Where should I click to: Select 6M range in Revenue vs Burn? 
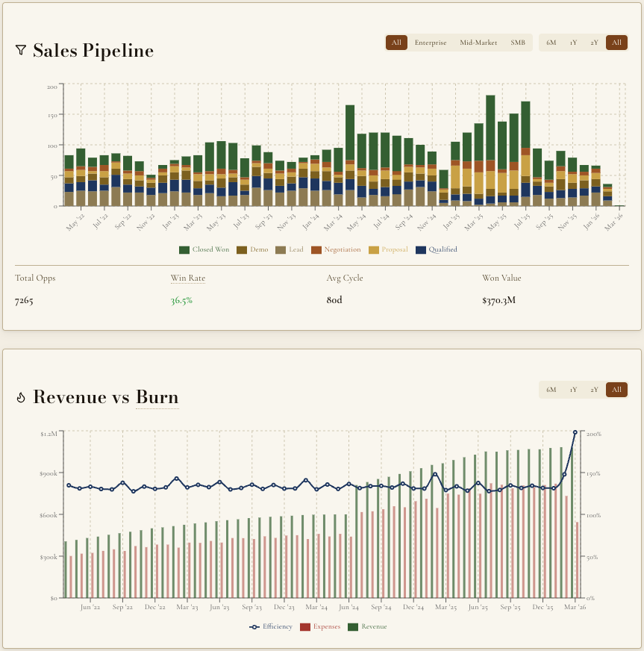551,390
